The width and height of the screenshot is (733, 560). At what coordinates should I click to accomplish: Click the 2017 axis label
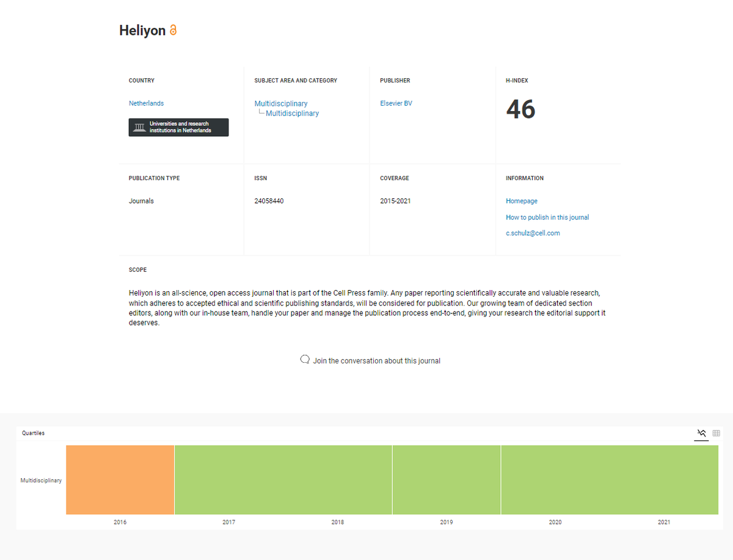pos(228,522)
